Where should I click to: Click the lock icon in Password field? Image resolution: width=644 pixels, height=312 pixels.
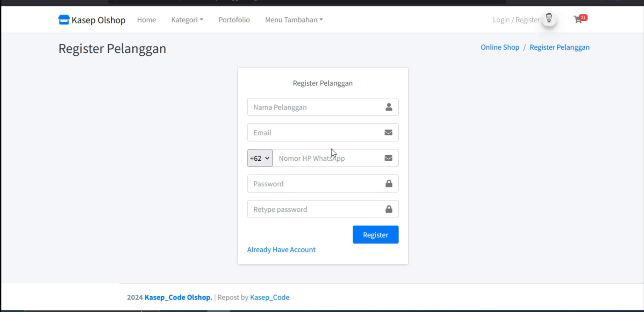point(389,184)
